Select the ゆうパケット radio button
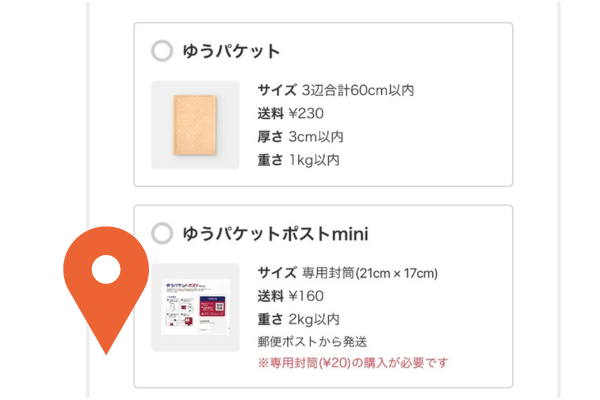The width and height of the screenshot is (600, 400). tap(162, 51)
